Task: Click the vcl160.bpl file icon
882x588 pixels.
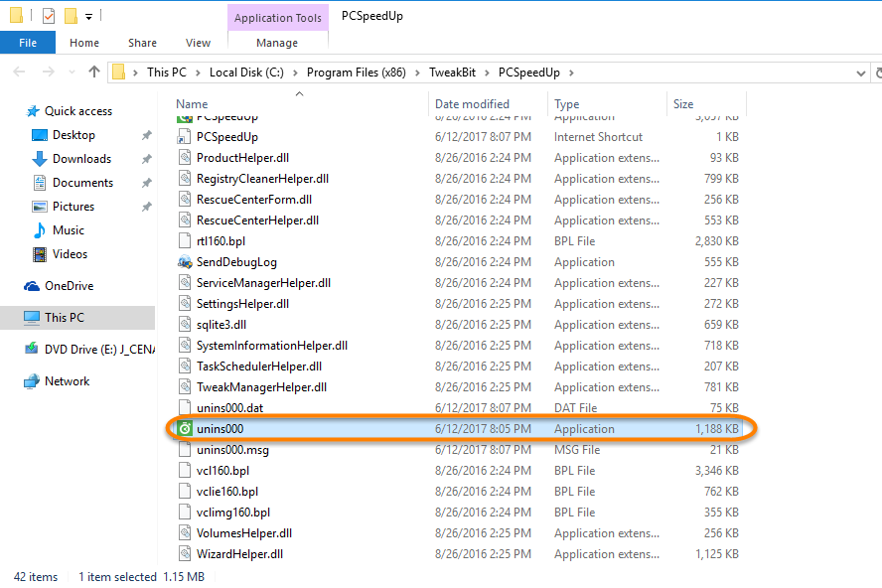Action: coord(184,470)
